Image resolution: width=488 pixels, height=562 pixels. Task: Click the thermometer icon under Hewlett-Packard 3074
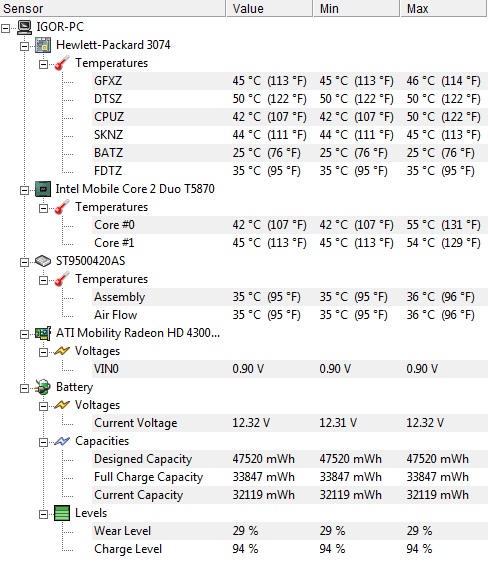pyautogui.click(x=62, y=63)
